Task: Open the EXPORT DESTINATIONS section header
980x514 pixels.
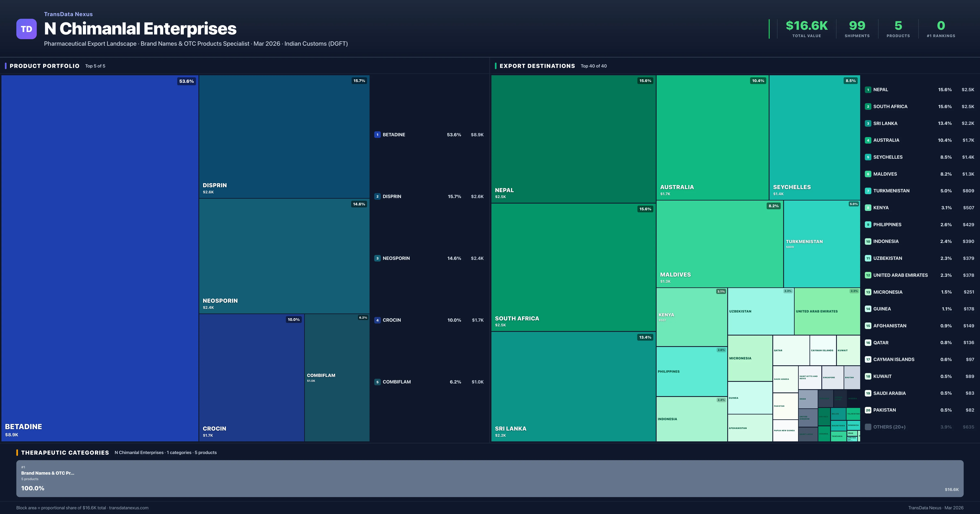Action: coord(537,66)
